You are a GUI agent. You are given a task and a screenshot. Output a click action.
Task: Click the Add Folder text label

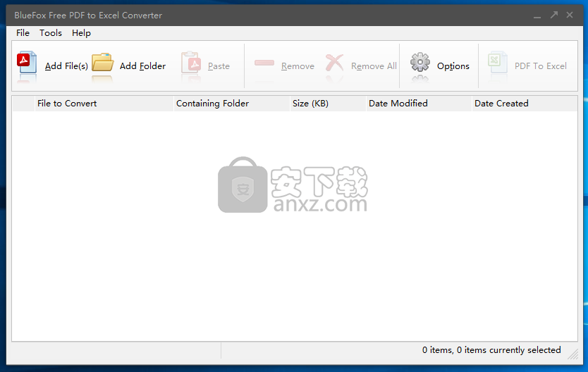(142, 66)
